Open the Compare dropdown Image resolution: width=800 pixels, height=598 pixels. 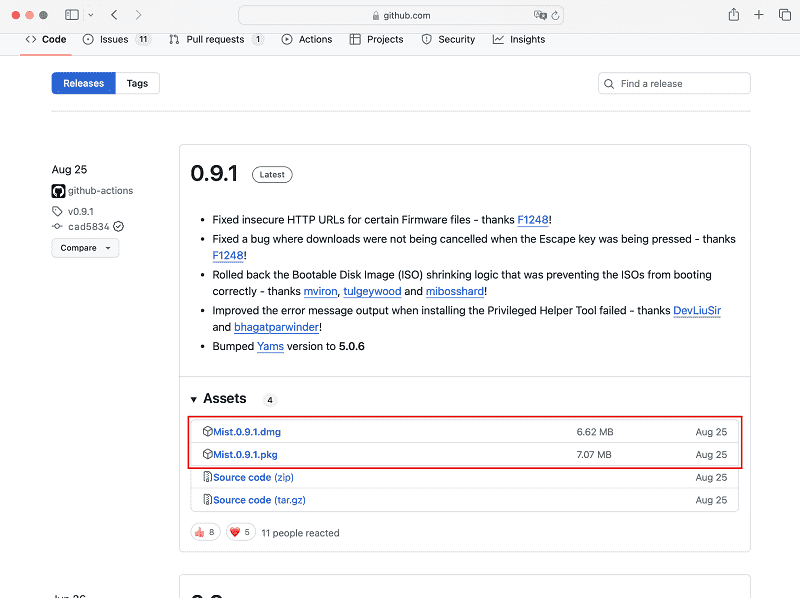tap(85, 248)
